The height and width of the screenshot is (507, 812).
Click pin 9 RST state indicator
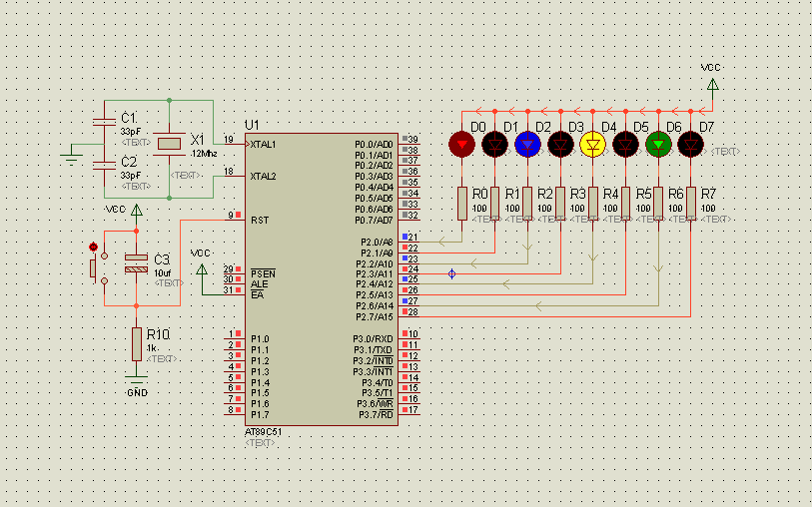[239, 215]
